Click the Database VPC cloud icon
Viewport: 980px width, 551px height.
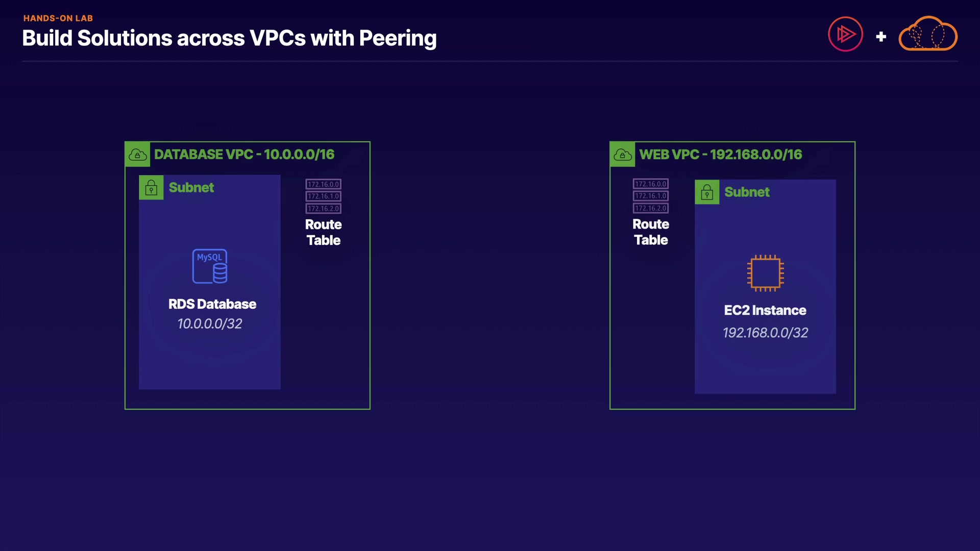click(137, 155)
